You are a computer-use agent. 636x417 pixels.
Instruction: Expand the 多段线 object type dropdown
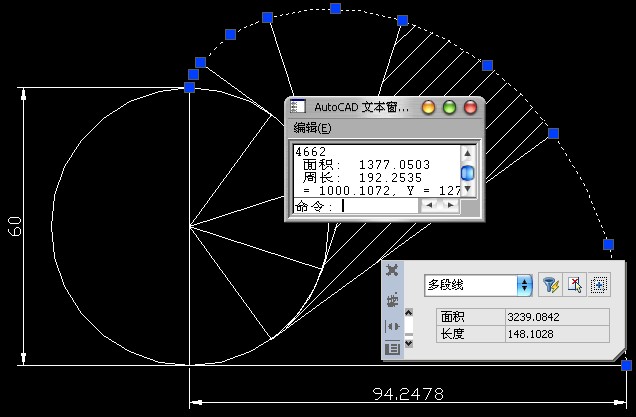click(524, 285)
